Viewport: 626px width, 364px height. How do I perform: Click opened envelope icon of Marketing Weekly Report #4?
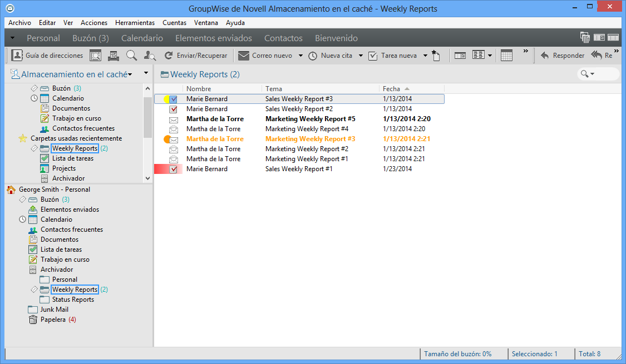(173, 129)
